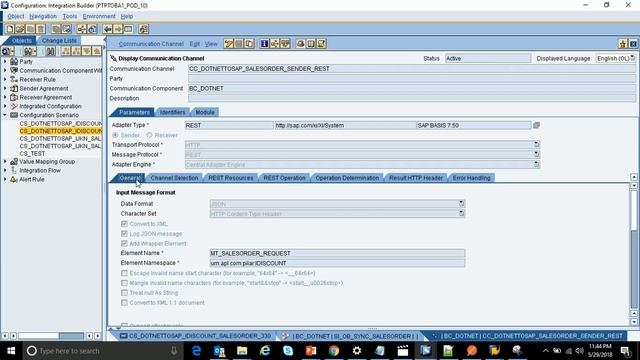Viewport: 640px width, 360px height.
Task: Open the Adapter Engine dropdown
Action: 536,164
